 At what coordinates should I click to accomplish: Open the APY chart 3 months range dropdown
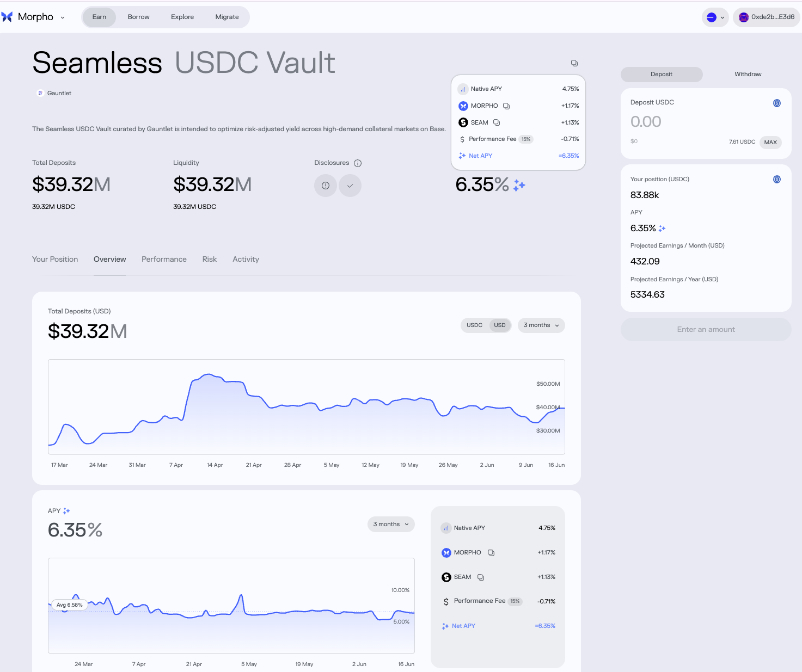pos(391,525)
